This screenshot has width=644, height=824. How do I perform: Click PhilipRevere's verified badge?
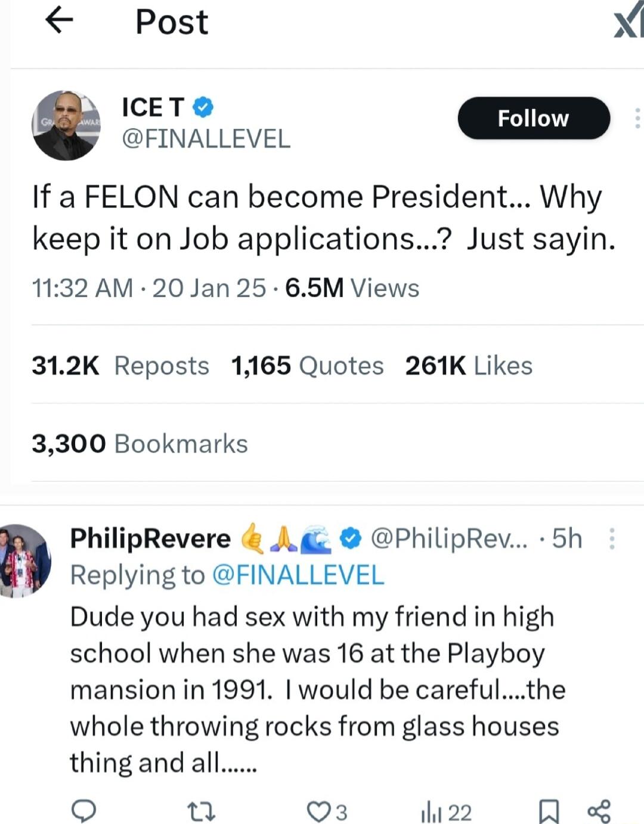[351, 538]
